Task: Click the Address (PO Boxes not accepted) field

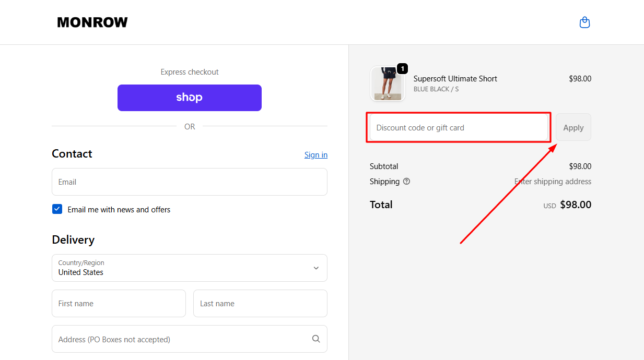Action: pyautogui.click(x=190, y=339)
